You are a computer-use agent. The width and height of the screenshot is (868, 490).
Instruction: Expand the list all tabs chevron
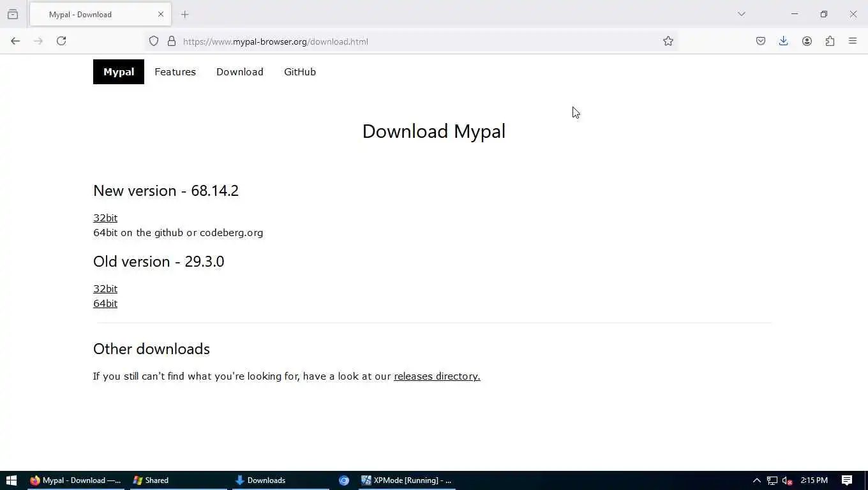[x=742, y=14]
